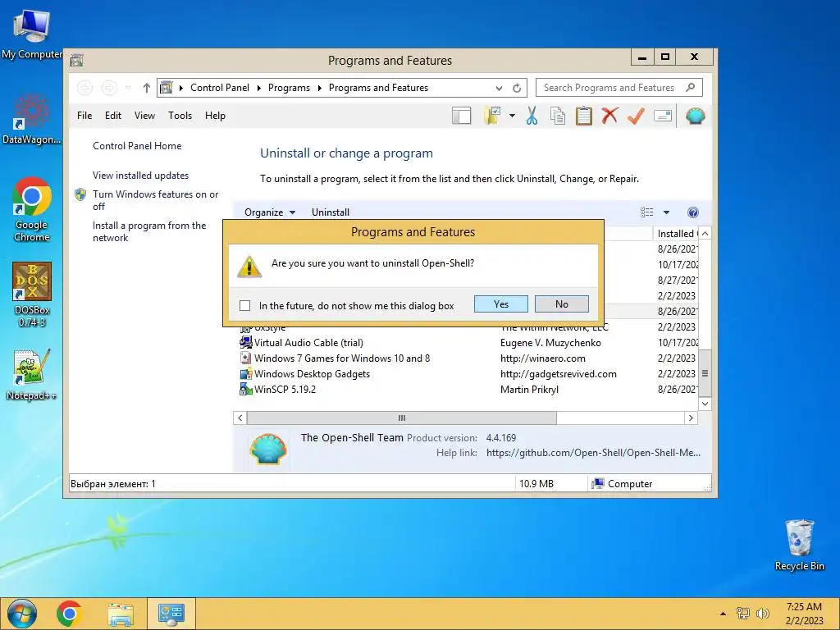Click the vertical scrollbar up arrow

(x=705, y=233)
